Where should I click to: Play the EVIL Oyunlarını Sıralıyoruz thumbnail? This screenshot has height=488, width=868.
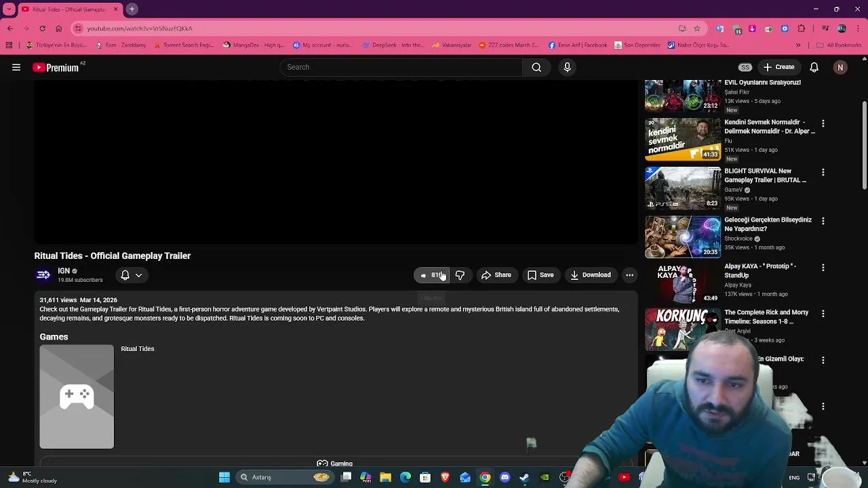coord(683,96)
